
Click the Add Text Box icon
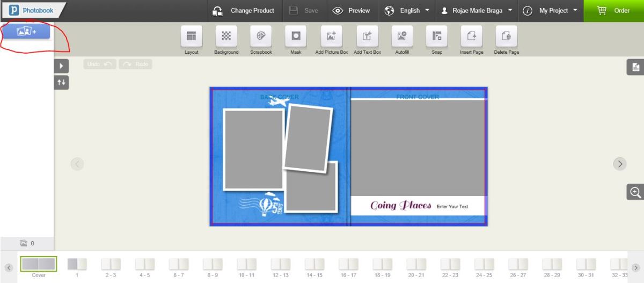367,37
